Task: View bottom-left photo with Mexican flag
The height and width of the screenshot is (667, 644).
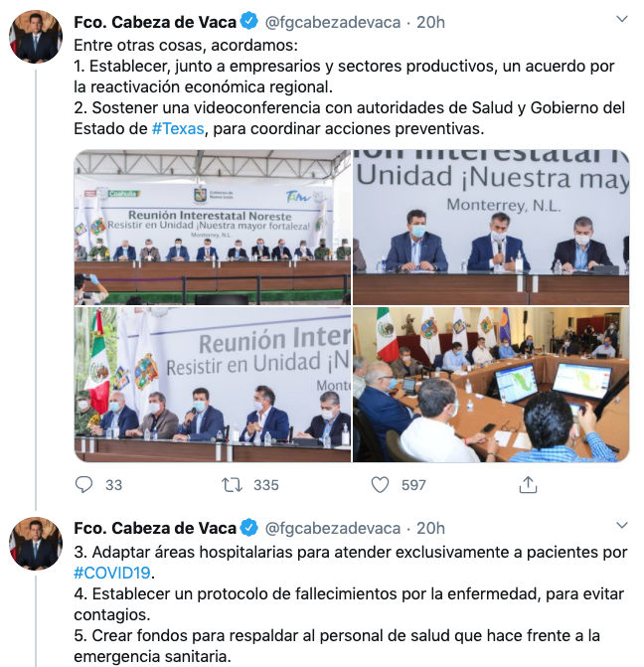Action: [213, 384]
